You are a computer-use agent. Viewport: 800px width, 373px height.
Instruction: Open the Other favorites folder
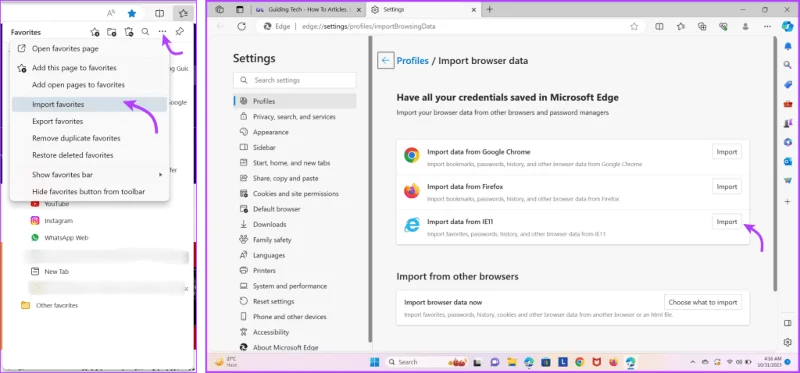coord(49,305)
